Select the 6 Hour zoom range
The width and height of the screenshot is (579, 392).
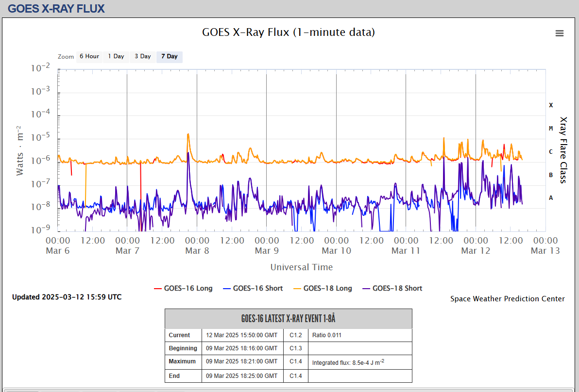click(89, 56)
